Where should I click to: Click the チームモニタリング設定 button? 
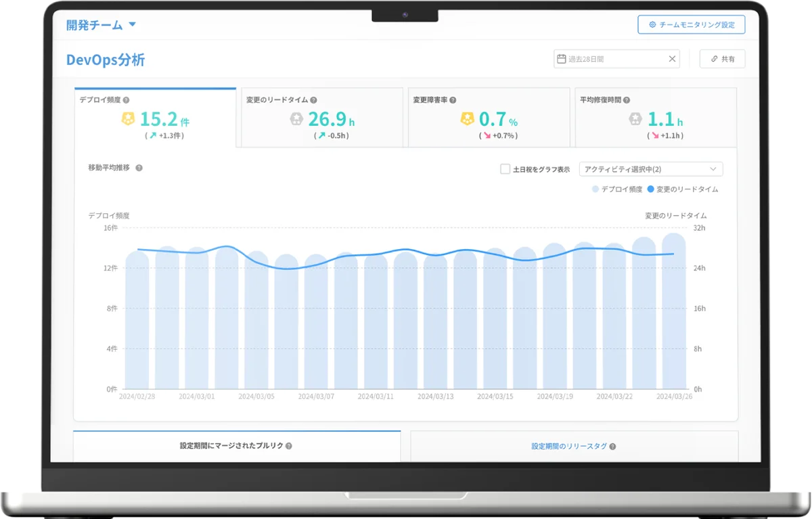pos(691,25)
